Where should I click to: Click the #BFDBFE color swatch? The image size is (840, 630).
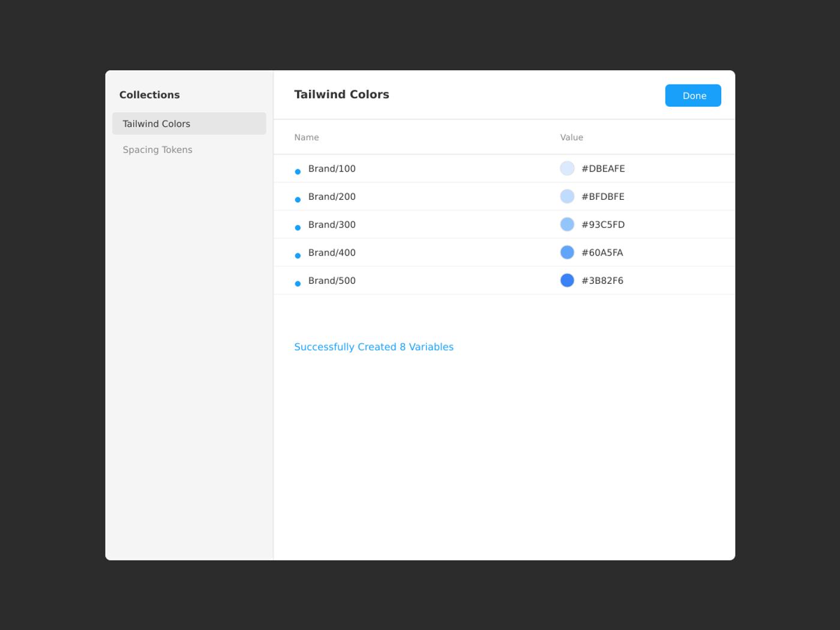click(567, 196)
